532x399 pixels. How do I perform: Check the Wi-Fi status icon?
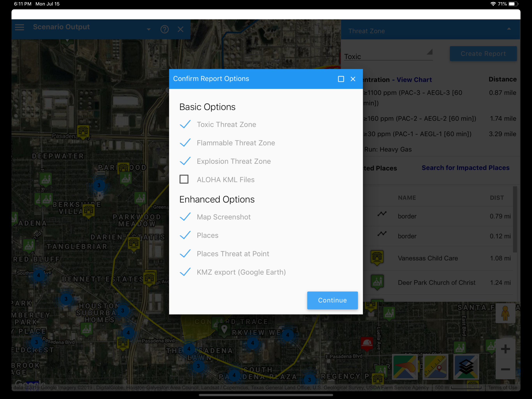click(493, 4)
